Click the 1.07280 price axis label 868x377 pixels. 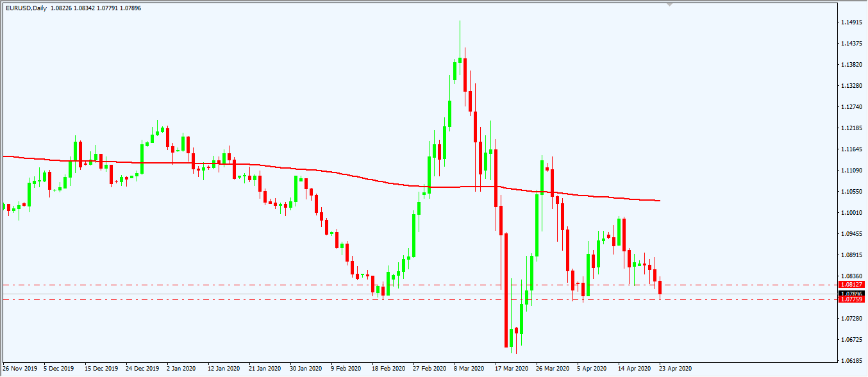click(x=851, y=319)
